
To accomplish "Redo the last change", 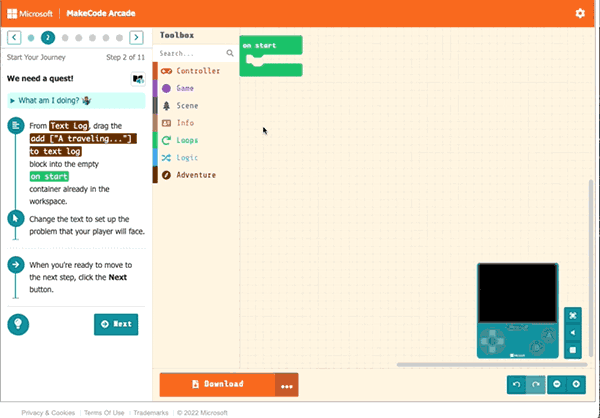I will coord(536,384).
